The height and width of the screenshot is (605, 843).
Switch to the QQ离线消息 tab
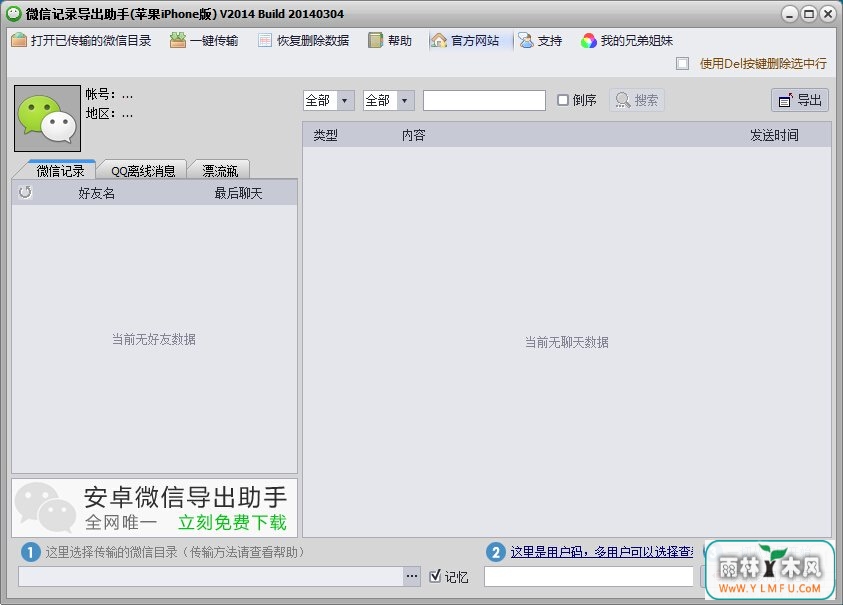(x=143, y=170)
